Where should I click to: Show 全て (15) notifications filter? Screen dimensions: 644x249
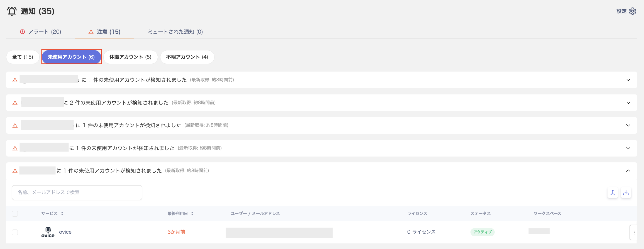click(23, 57)
